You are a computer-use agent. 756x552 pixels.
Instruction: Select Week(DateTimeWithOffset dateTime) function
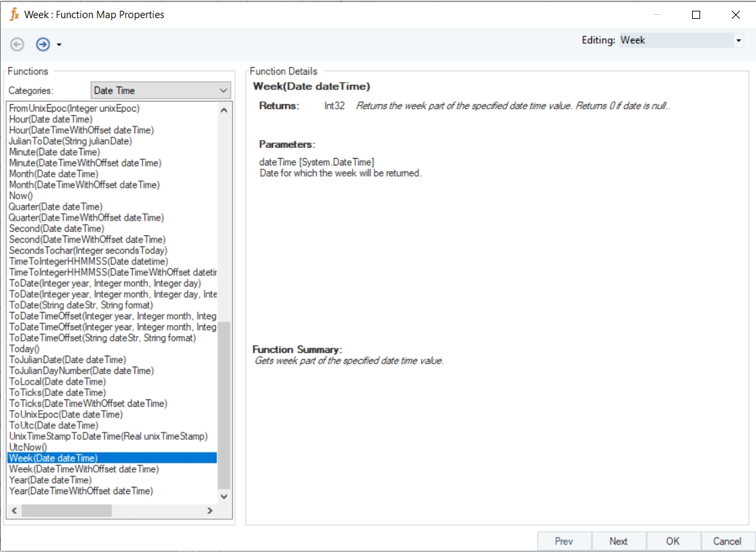(84, 469)
